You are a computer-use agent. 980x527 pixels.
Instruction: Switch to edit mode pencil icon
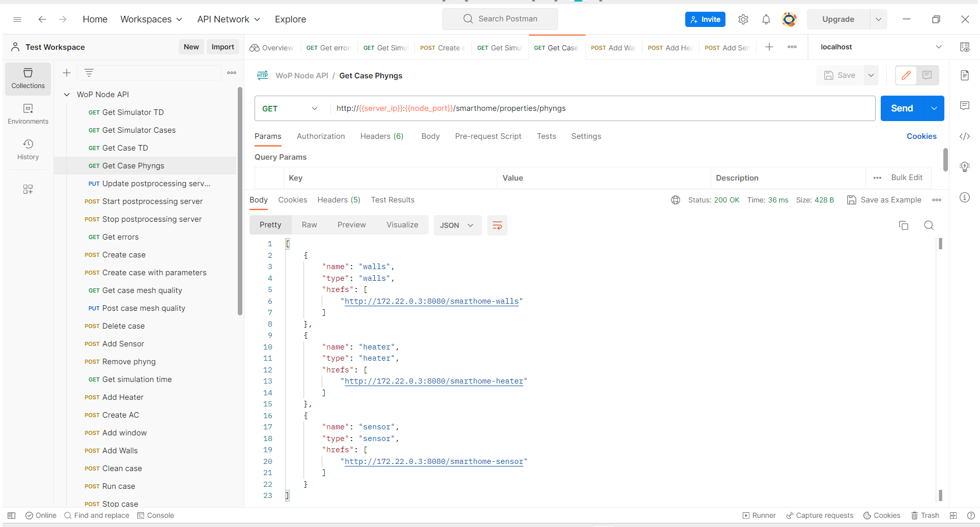tap(906, 75)
